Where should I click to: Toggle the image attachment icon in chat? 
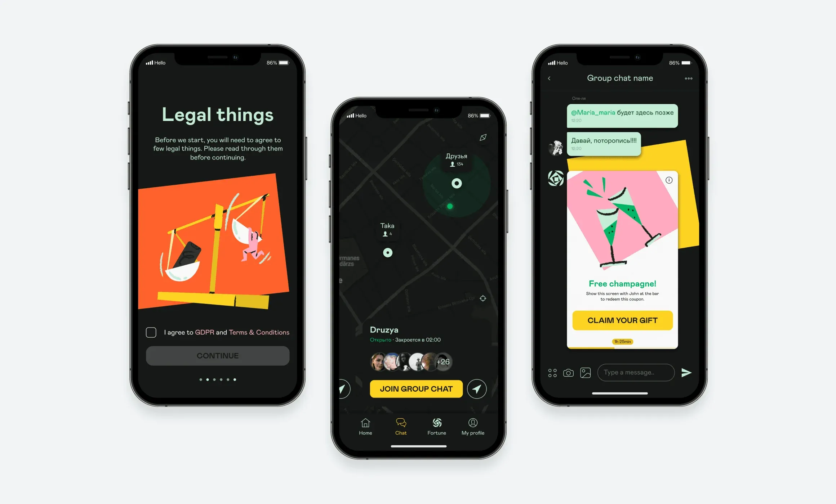pyautogui.click(x=586, y=373)
